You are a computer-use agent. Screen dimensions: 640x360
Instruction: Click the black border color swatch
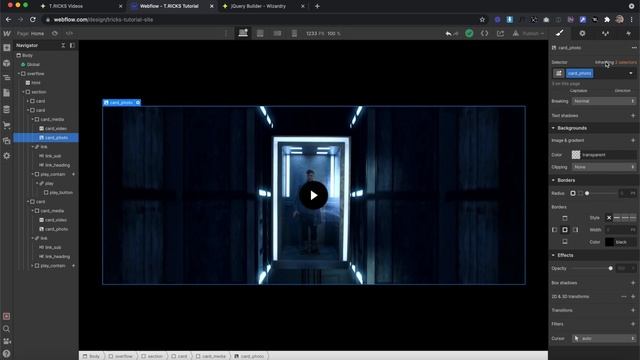click(609, 242)
